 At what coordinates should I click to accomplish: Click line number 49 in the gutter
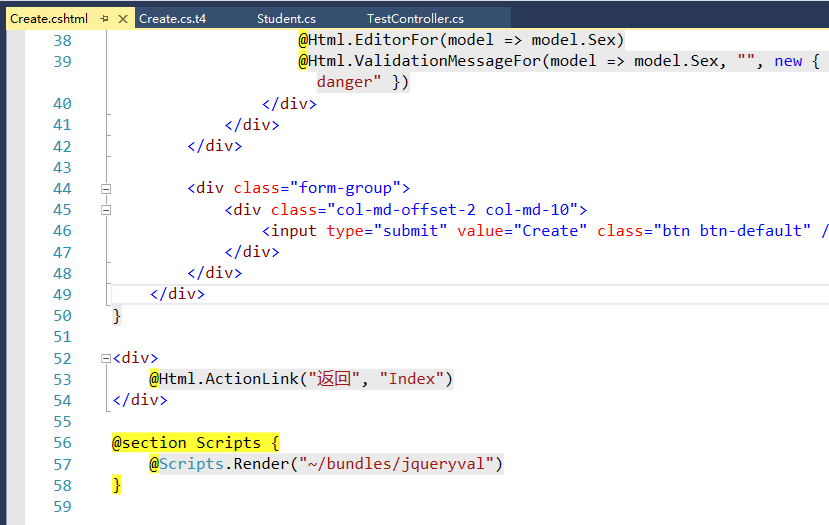tap(61, 294)
